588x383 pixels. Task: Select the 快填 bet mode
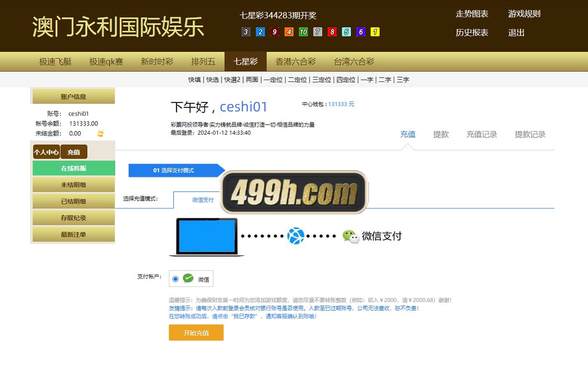tap(194, 80)
